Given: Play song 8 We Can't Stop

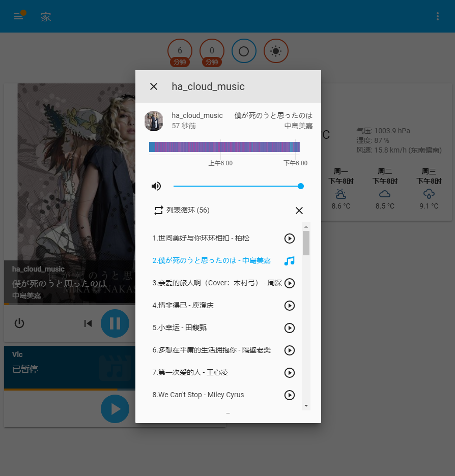Looking at the screenshot, I should pos(290,395).
